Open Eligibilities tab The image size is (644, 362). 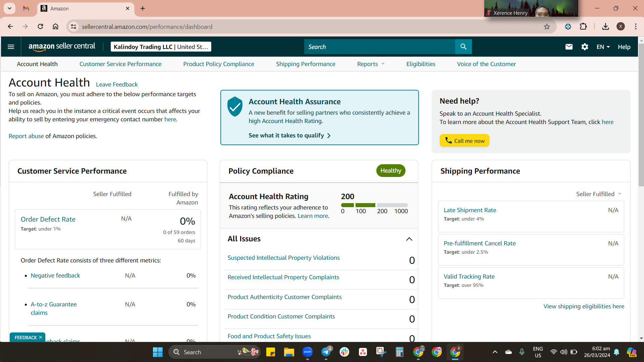[x=421, y=64]
